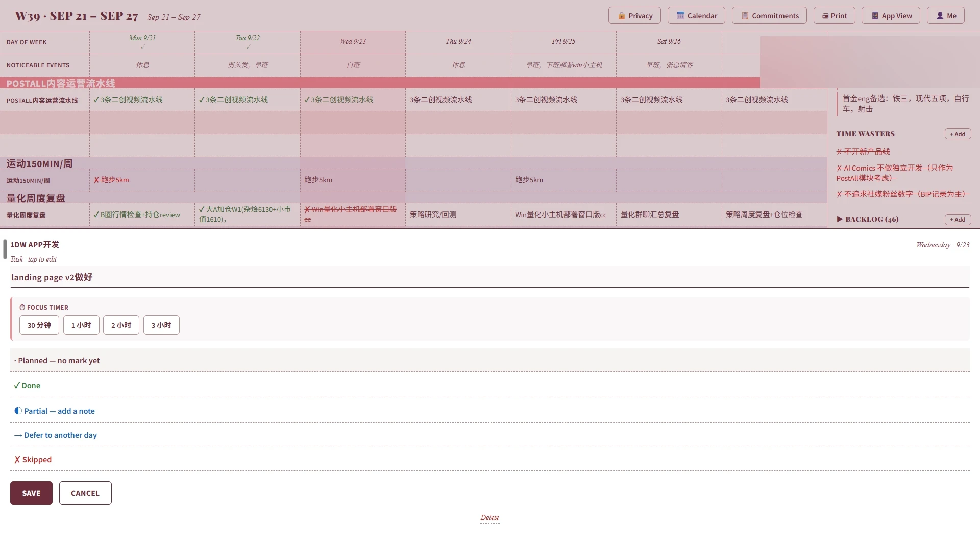Start a 1 小时 focus timer
980x544 pixels.
click(x=81, y=325)
